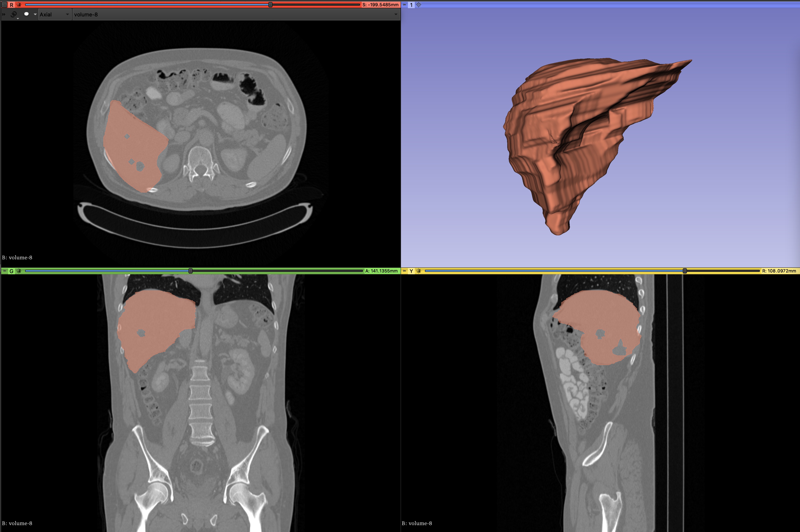
Task: Expand slice visibility options arrow
Action: (x=35, y=14)
